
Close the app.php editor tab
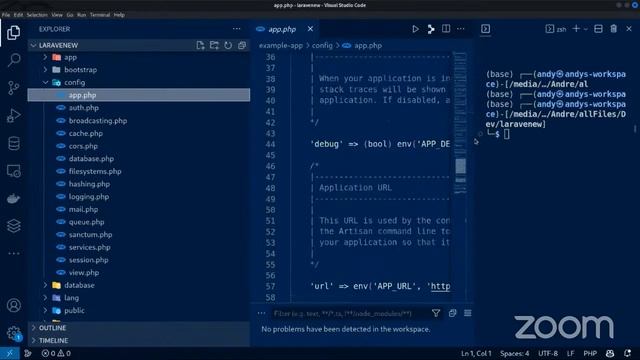[x=310, y=29]
